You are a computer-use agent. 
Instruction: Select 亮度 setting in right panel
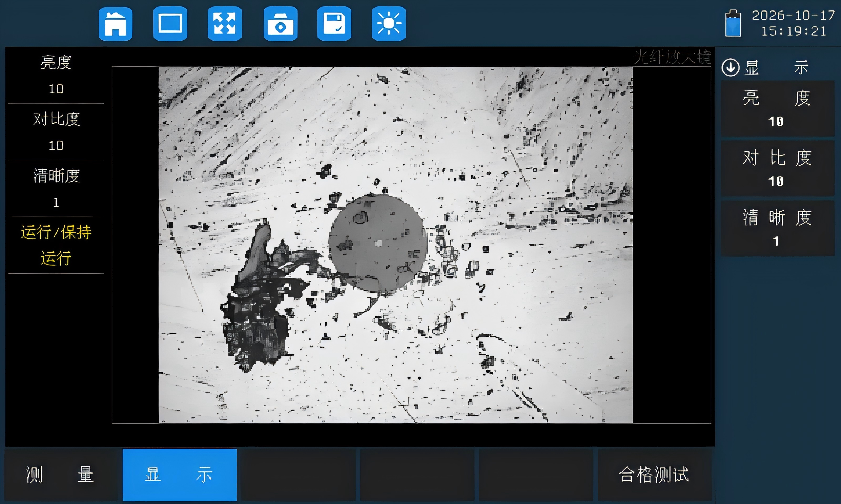pyautogui.click(x=778, y=109)
